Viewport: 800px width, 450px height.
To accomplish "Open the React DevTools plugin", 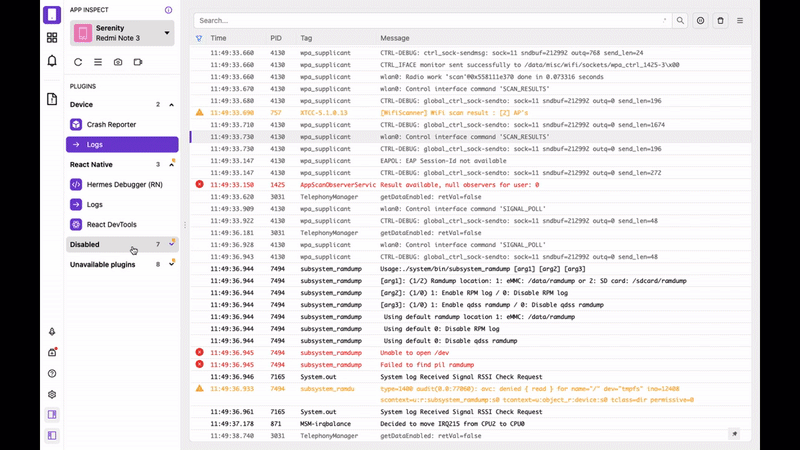I will tap(122, 224).
